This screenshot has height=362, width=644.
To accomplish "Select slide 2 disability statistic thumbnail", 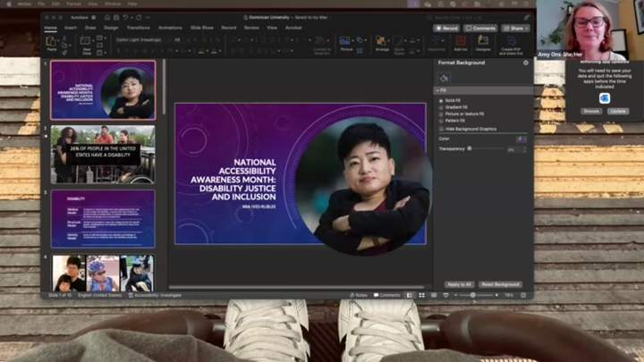I will (103, 155).
